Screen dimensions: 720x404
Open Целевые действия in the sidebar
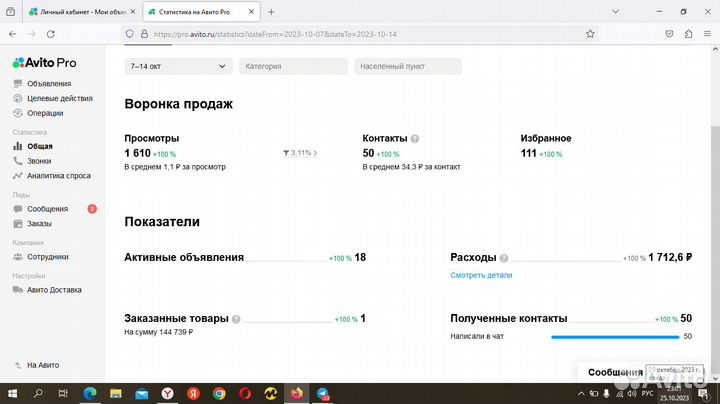pos(60,98)
